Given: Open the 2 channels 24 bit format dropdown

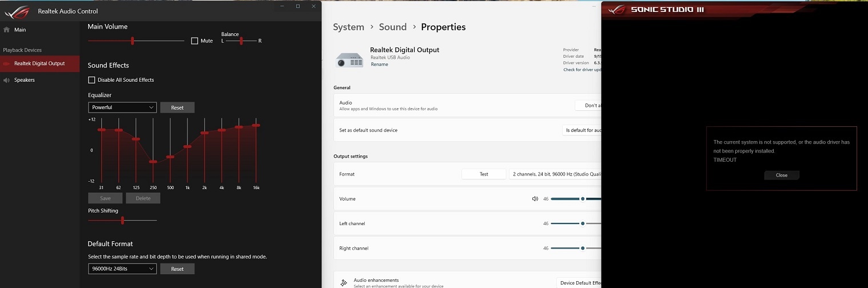Looking at the screenshot, I should tap(555, 174).
